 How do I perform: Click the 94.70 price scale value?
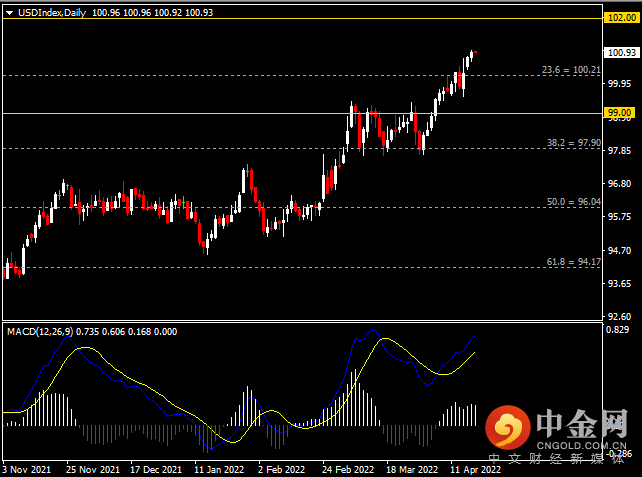[619, 250]
